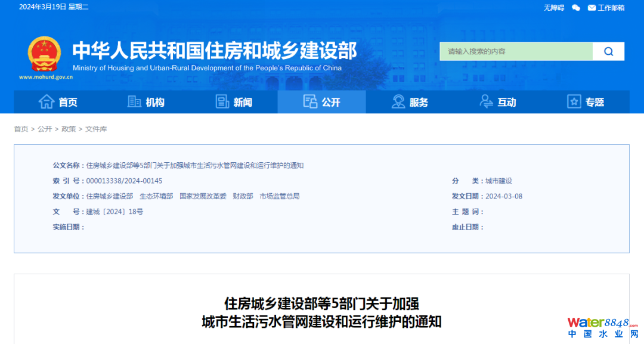Viewport: 644px width, 344px height.
Task: Switch to the 公开 tab
Action: tap(321, 102)
